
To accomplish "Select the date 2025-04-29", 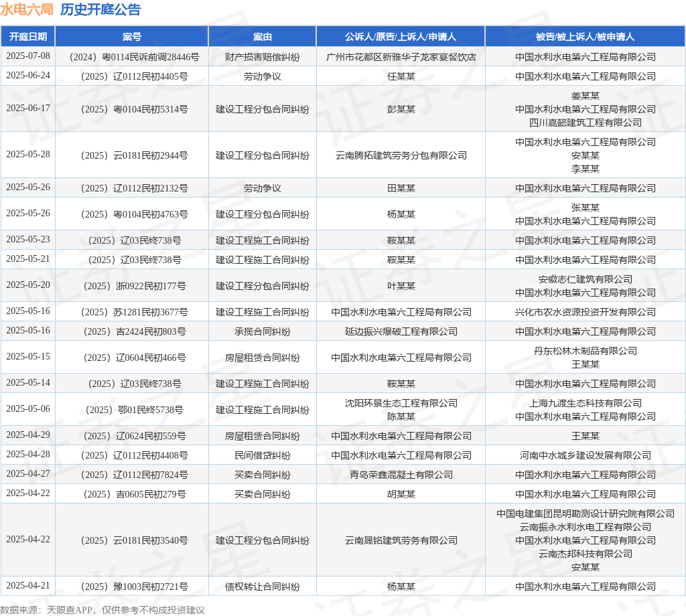I will pyautogui.click(x=28, y=435).
